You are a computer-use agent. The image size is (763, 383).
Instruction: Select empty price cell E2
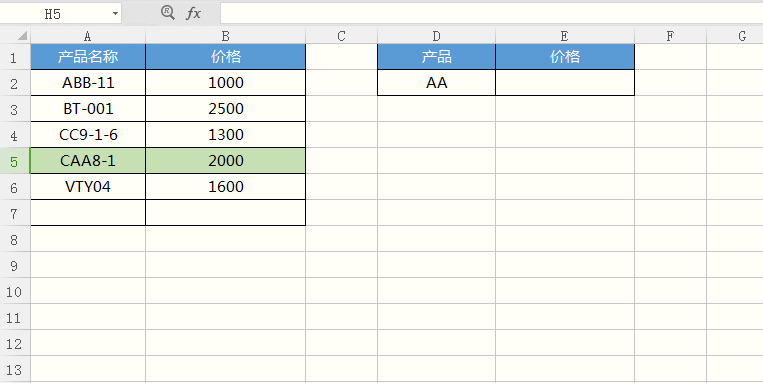click(565, 83)
